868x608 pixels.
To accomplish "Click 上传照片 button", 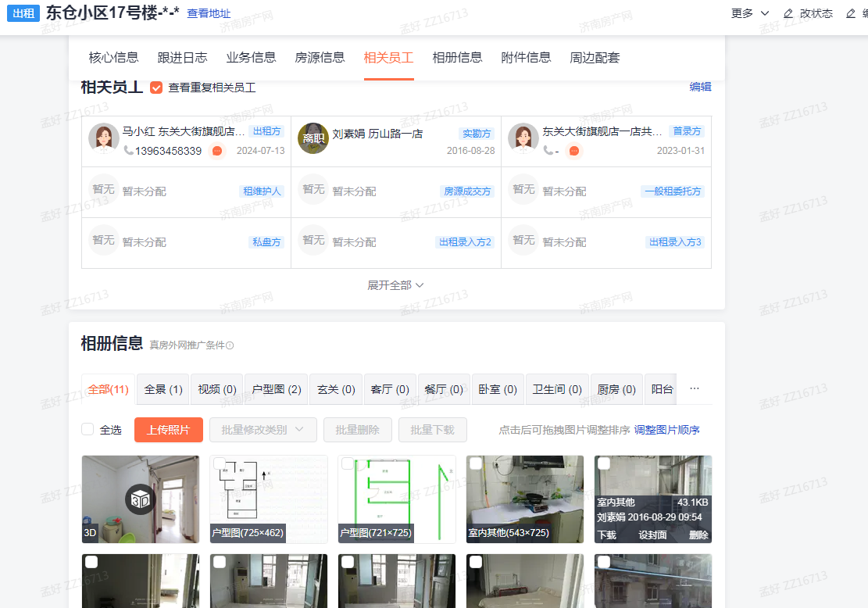I will tap(168, 430).
